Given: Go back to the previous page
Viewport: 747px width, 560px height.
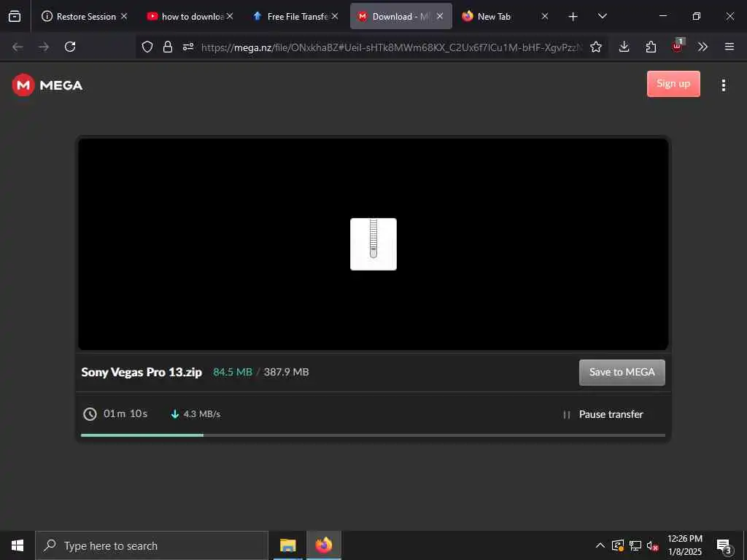Looking at the screenshot, I should 18,47.
